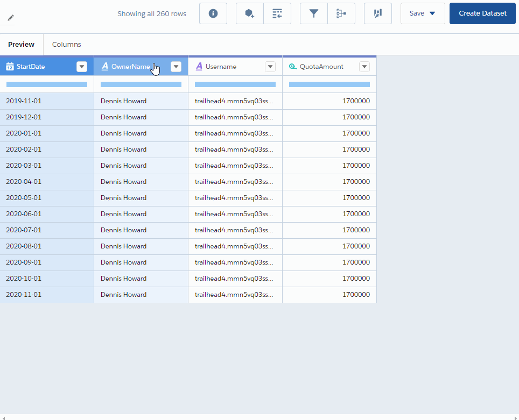Click the 1700000 quota in 2020-01-01 row
Viewport: 519px width, 420px height.
point(329,133)
